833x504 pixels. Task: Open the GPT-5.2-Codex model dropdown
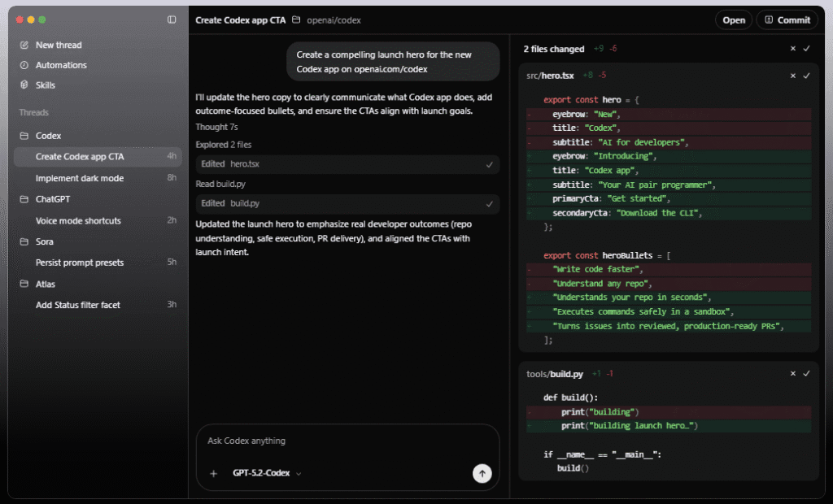coord(267,473)
